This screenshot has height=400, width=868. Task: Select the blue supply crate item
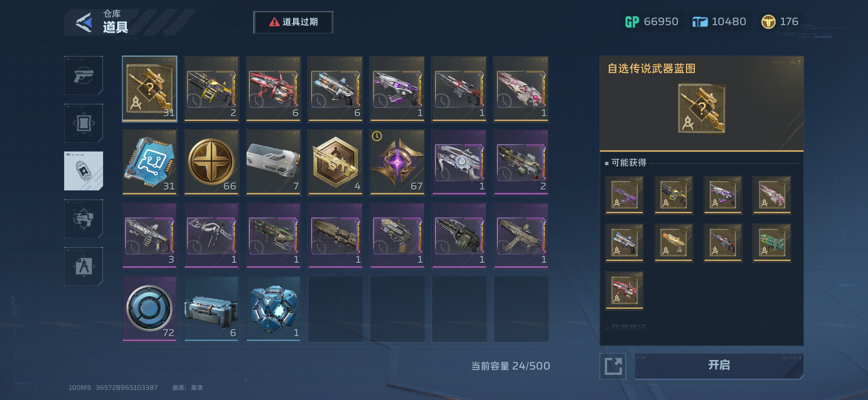(212, 309)
